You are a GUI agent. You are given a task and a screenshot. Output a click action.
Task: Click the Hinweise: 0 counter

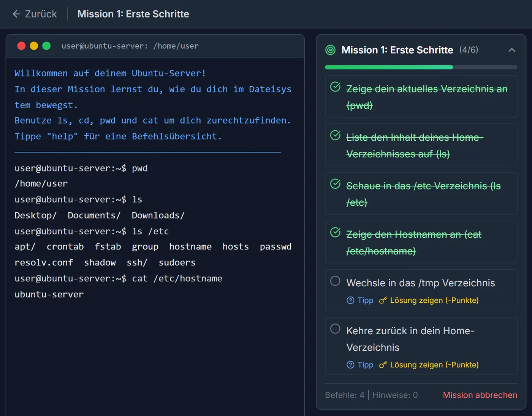coord(395,395)
